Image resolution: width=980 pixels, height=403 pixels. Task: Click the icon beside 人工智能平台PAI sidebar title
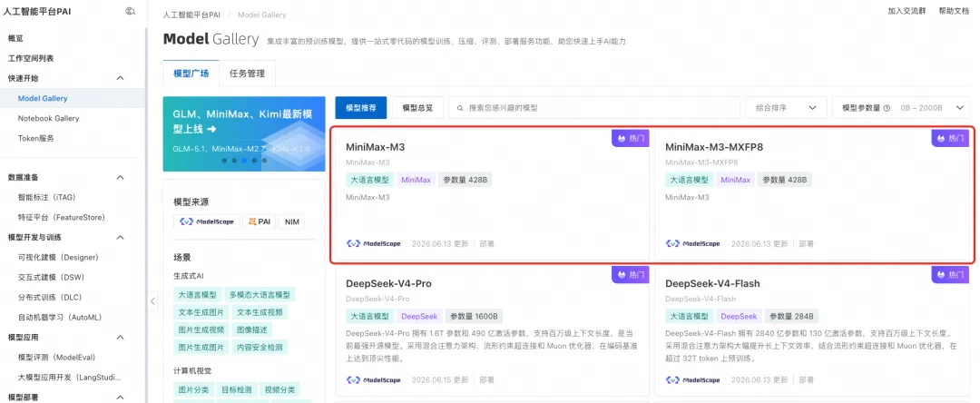click(x=130, y=11)
